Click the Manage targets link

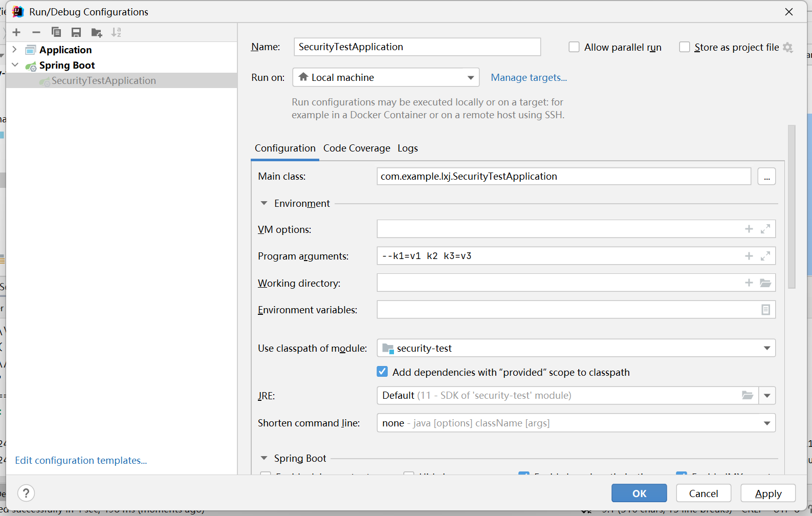[529, 77]
